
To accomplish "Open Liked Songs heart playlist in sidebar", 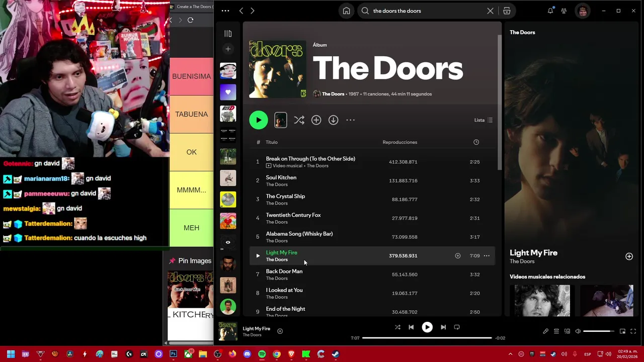I will [x=228, y=92].
